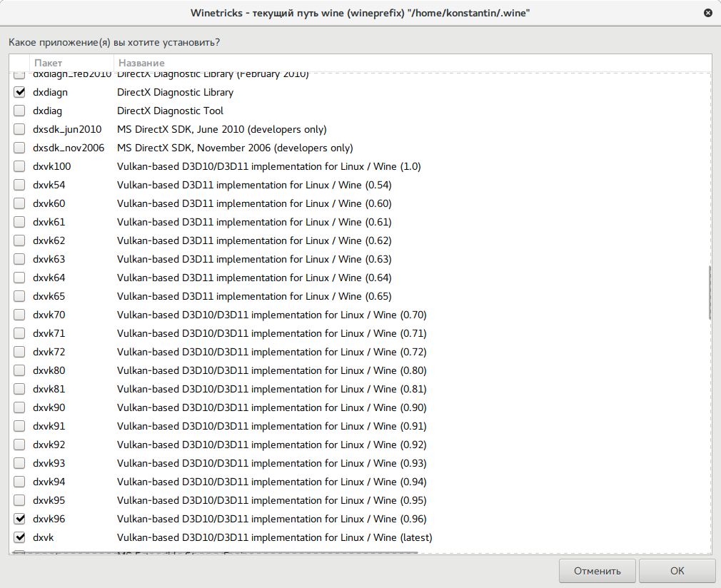Click the description ending in Wine (0.95)

pyautogui.click(x=272, y=500)
